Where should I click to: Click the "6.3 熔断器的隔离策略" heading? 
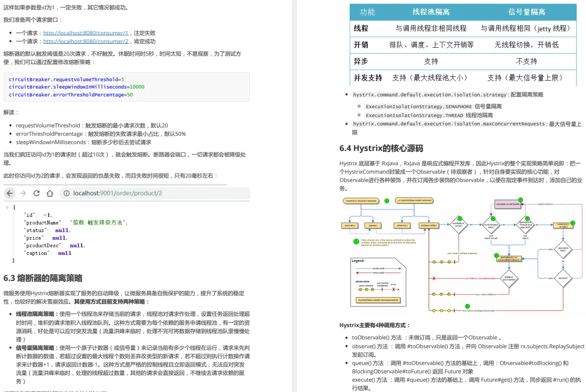coord(43,278)
